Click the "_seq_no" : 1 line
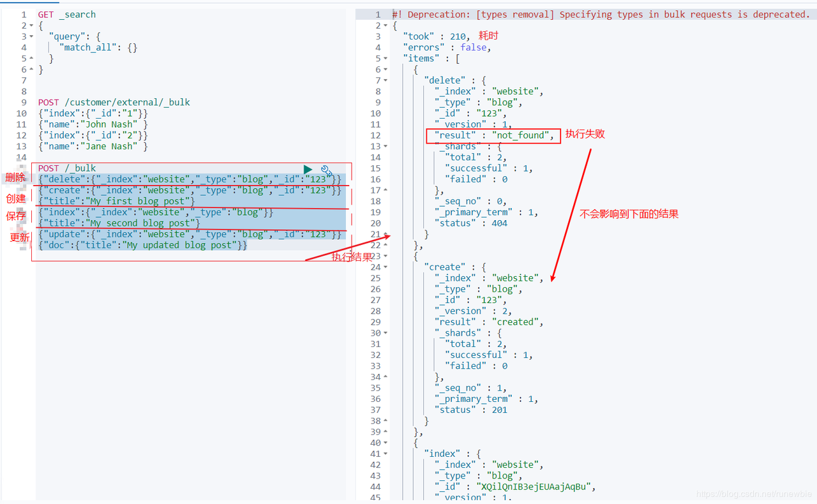Screen dimensions: 817x504 click(470, 388)
